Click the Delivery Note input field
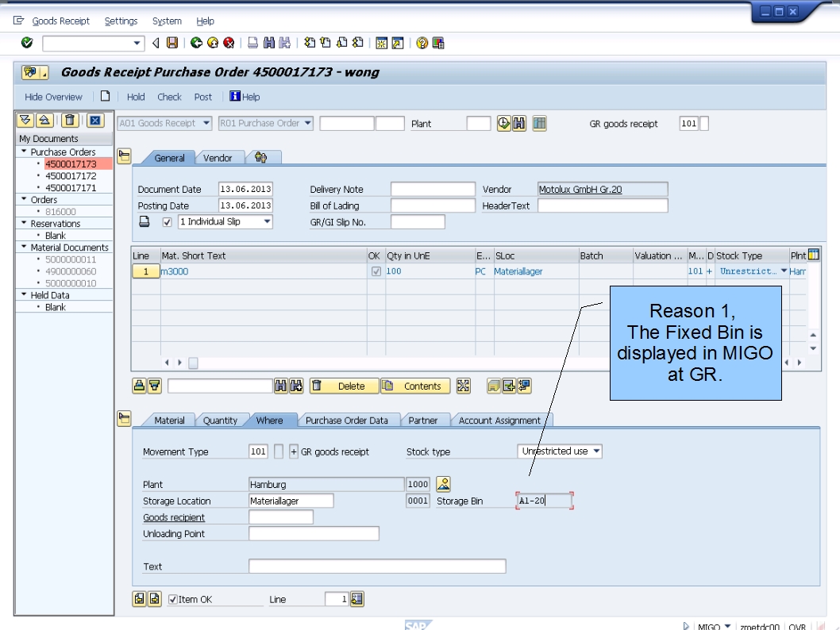The width and height of the screenshot is (840, 630). [x=433, y=189]
